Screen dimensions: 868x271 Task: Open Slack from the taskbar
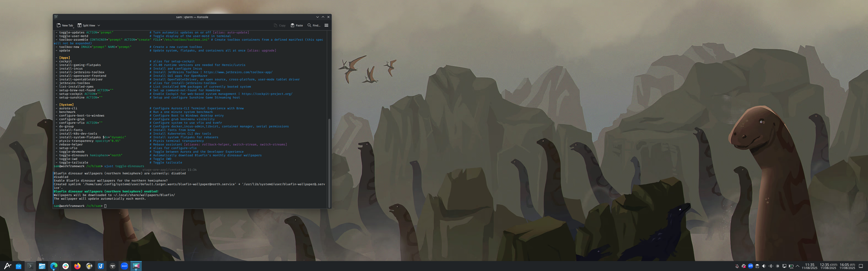coord(65,266)
